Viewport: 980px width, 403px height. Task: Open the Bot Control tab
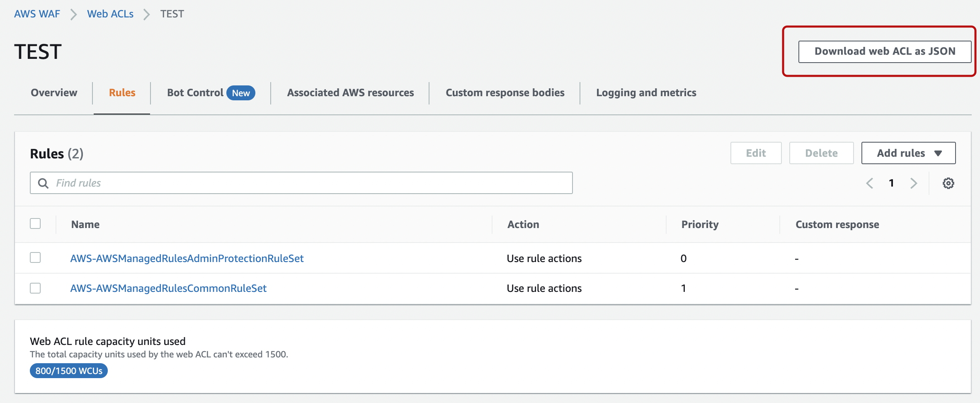pos(211,92)
